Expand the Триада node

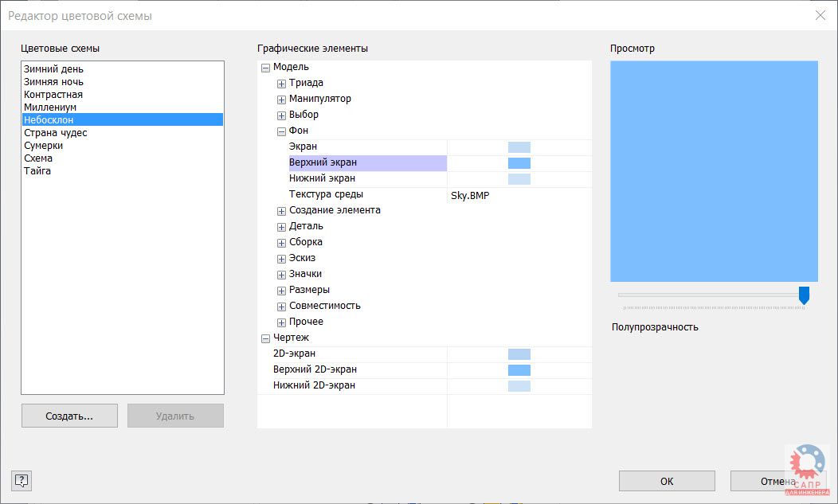[282, 84]
